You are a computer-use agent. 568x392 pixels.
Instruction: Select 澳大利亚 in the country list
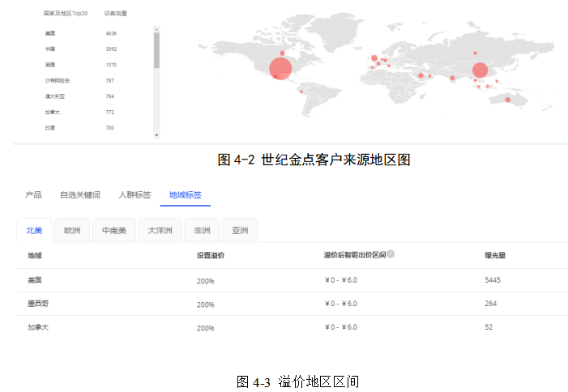tap(55, 96)
